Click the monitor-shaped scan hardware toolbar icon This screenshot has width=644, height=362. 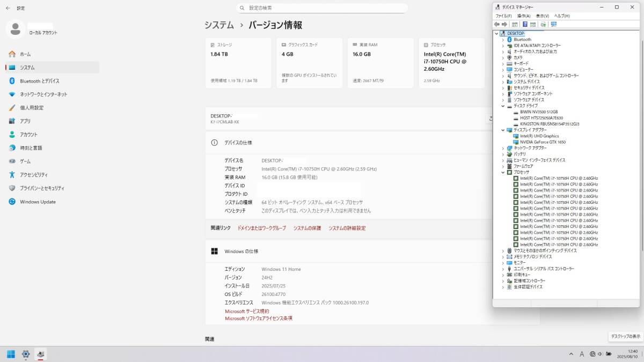pos(553,24)
